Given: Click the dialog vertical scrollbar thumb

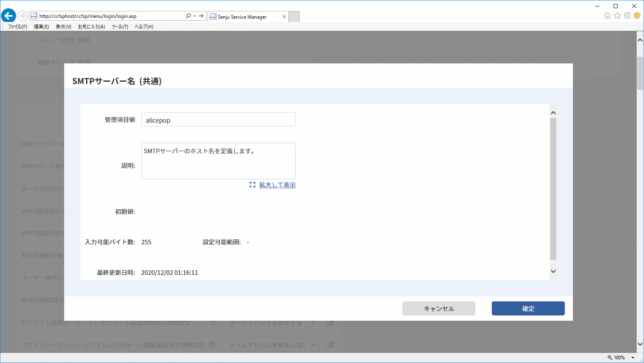Looking at the screenshot, I should click(553, 189).
